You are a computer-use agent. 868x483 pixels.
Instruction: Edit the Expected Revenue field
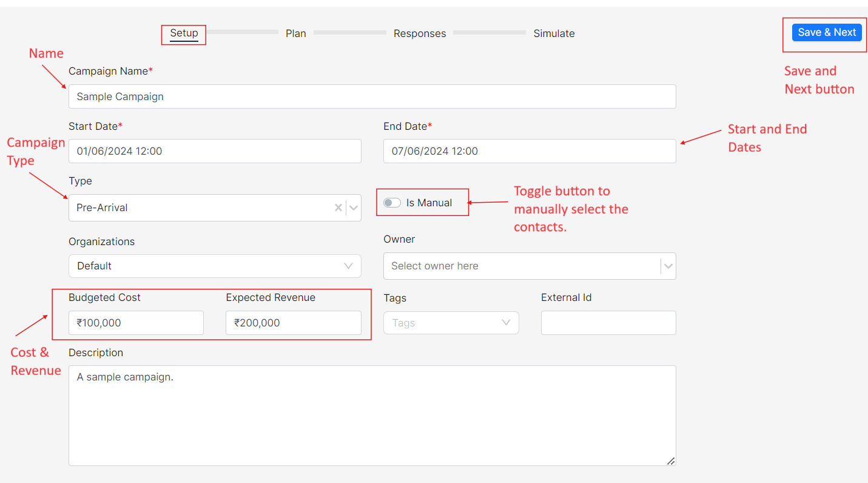click(x=294, y=323)
